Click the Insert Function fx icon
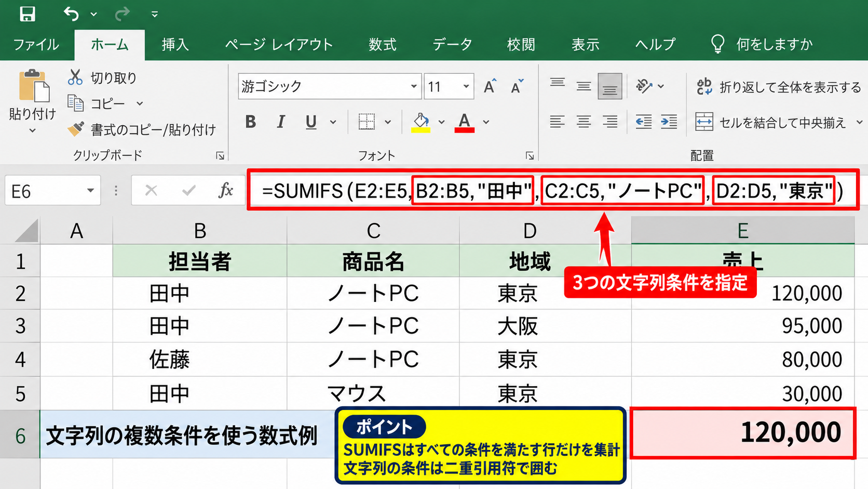The height and width of the screenshot is (489, 868). (x=226, y=191)
